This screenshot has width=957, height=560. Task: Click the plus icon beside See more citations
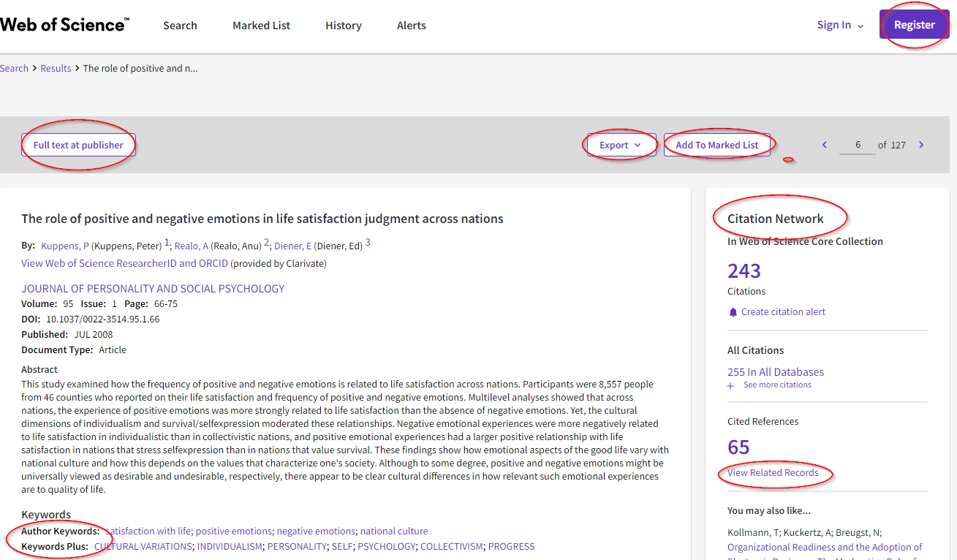[730, 385]
